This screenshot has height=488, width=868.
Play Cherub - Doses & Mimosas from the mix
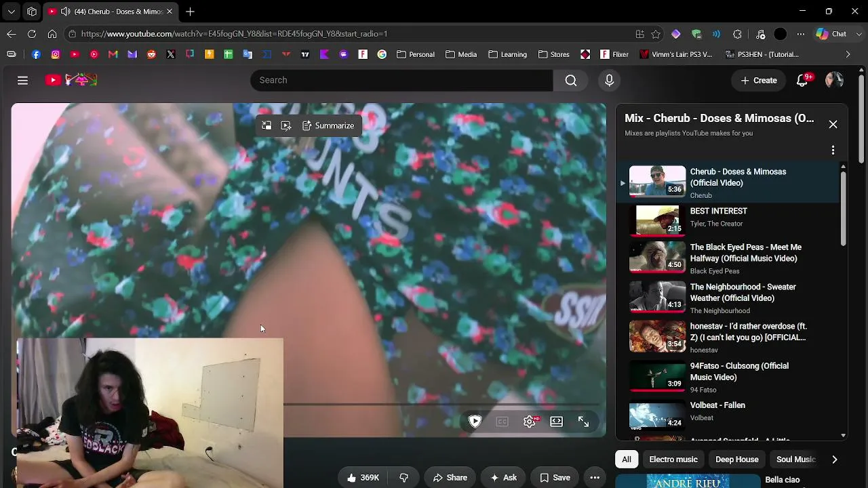point(728,183)
